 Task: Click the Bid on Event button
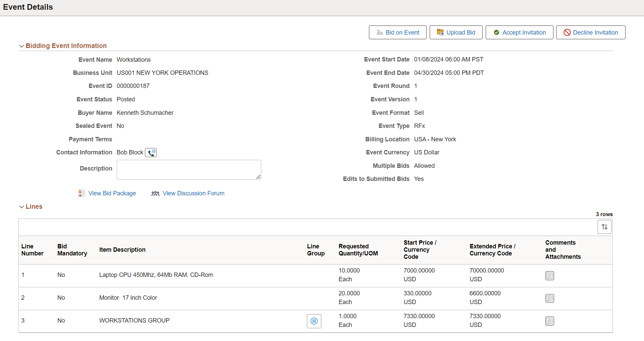click(398, 33)
